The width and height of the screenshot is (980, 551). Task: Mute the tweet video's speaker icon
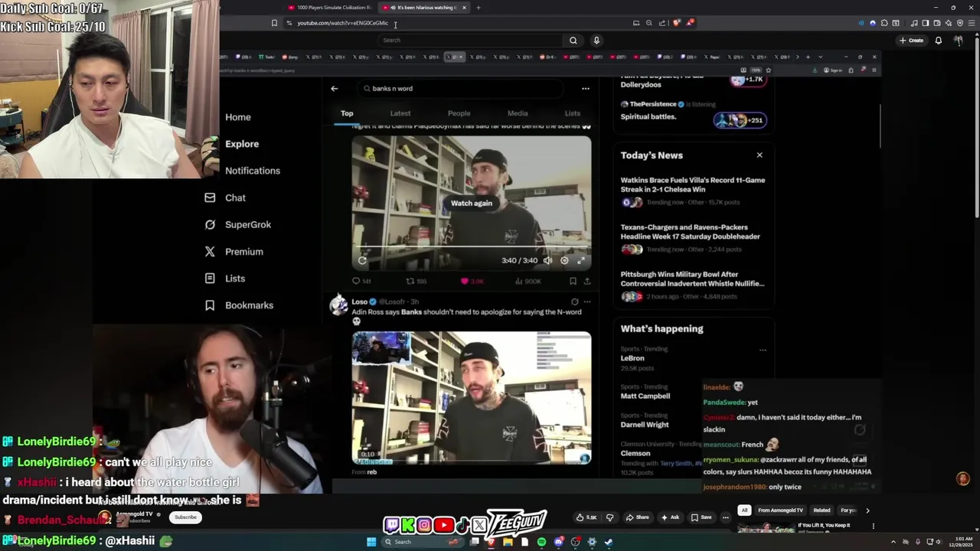(547, 260)
